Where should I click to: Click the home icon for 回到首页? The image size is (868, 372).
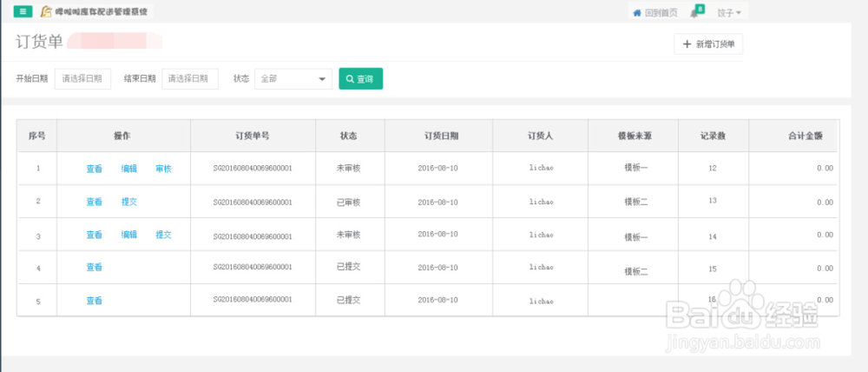(637, 13)
